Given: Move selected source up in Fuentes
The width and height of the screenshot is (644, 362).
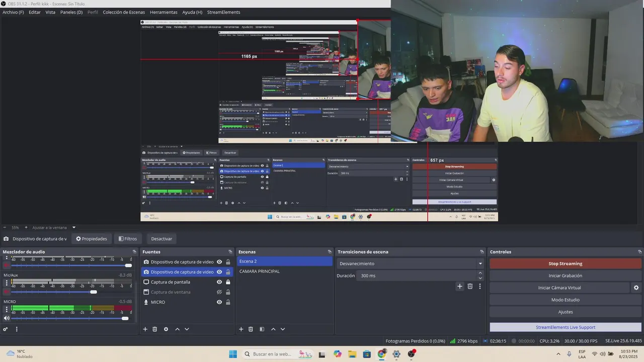Looking at the screenshot, I should point(177,329).
